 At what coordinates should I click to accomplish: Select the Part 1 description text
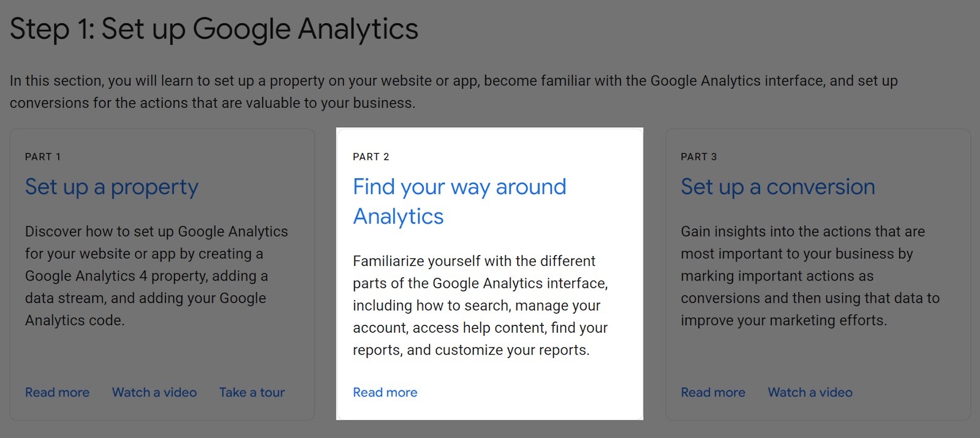(x=157, y=276)
